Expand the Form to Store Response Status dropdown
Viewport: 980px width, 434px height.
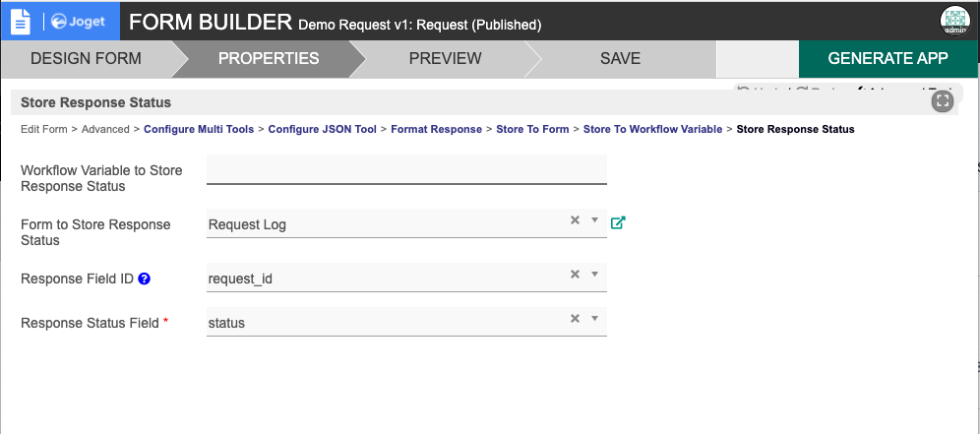594,220
